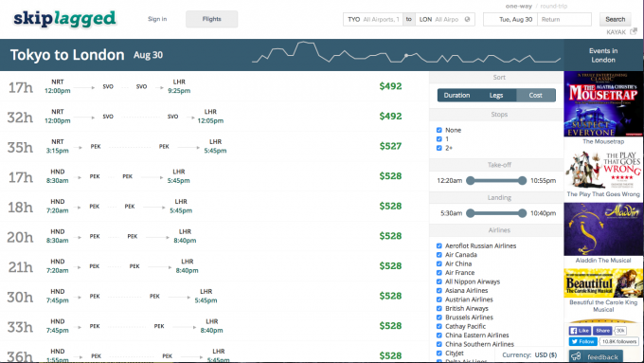Screen dimensions: 644x363
Task: Open the KAYAK link
Action: point(617,32)
